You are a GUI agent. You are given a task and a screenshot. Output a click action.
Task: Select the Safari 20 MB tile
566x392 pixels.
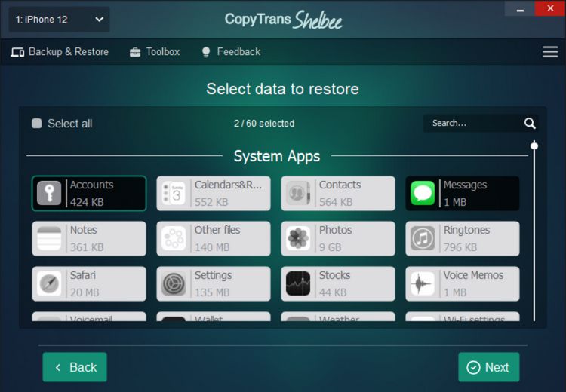(x=89, y=283)
